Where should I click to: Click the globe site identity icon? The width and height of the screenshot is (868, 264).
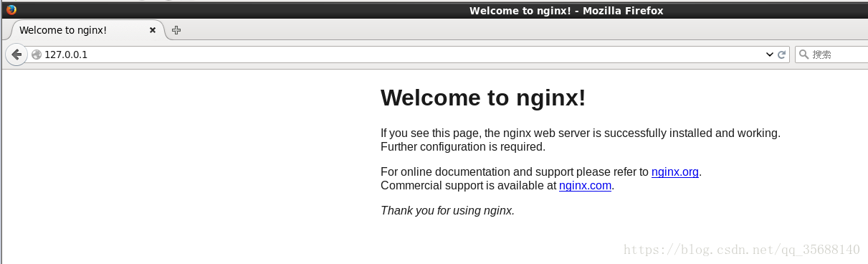(37, 55)
